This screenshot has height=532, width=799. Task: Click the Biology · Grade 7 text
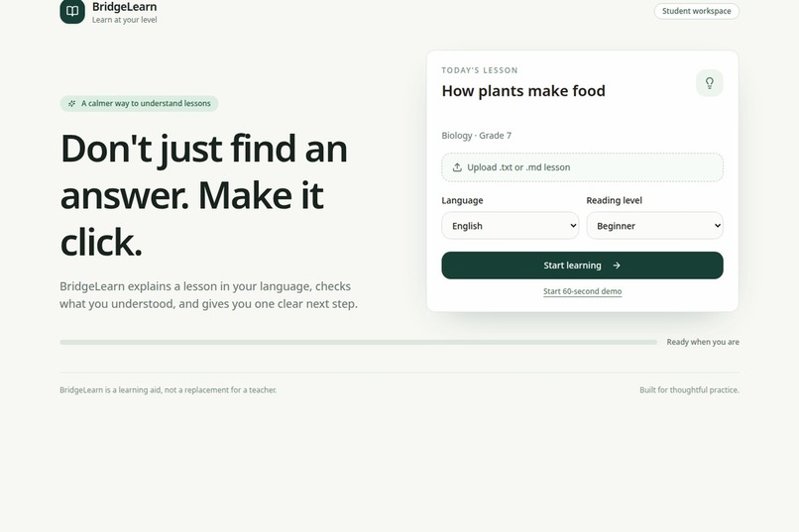coord(477,136)
